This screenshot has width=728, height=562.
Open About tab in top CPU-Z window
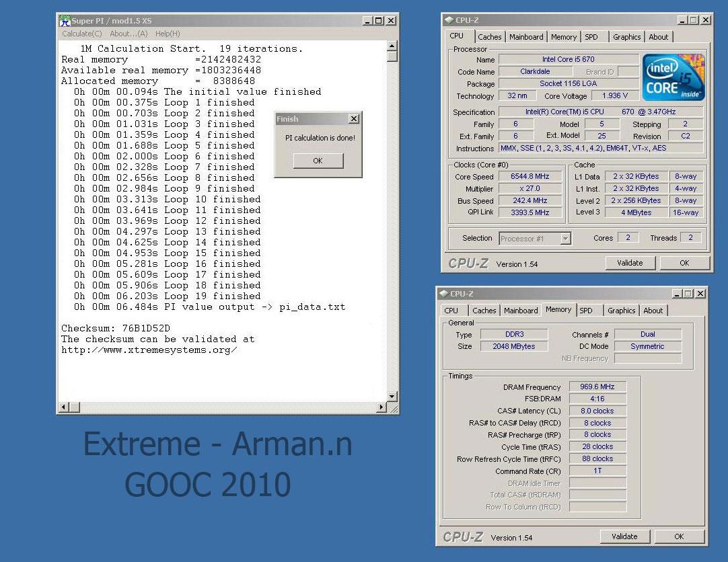(658, 36)
